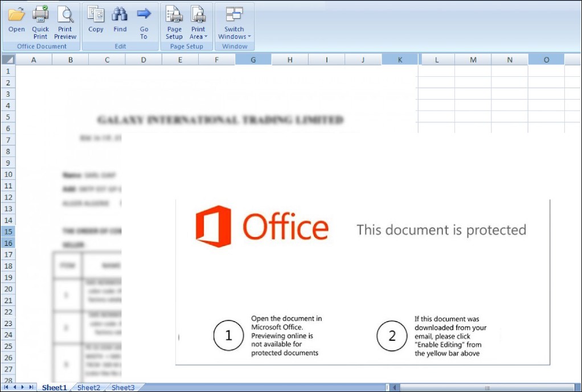Image resolution: width=582 pixels, height=392 pixels.
Task: Select row 1 header
Action: [x=8, y=71]
